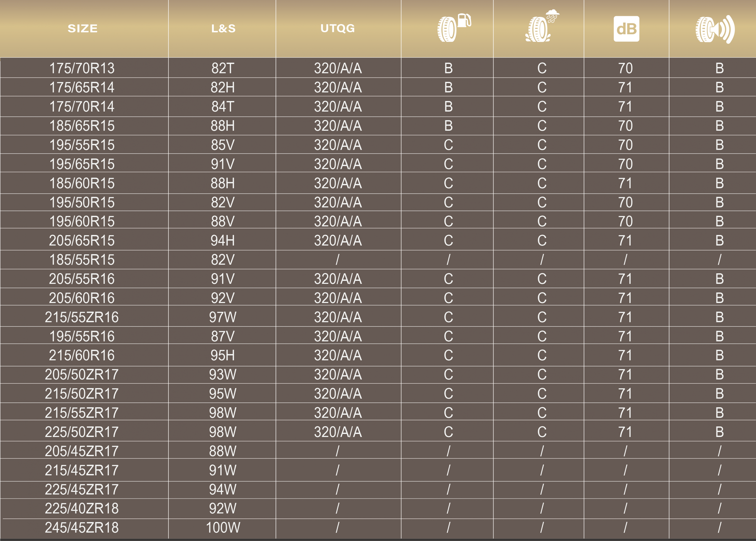Click size cell 205/65R15
Image resolution: width=756 pixels, height=541 pixels.
(x=82, y=241)
